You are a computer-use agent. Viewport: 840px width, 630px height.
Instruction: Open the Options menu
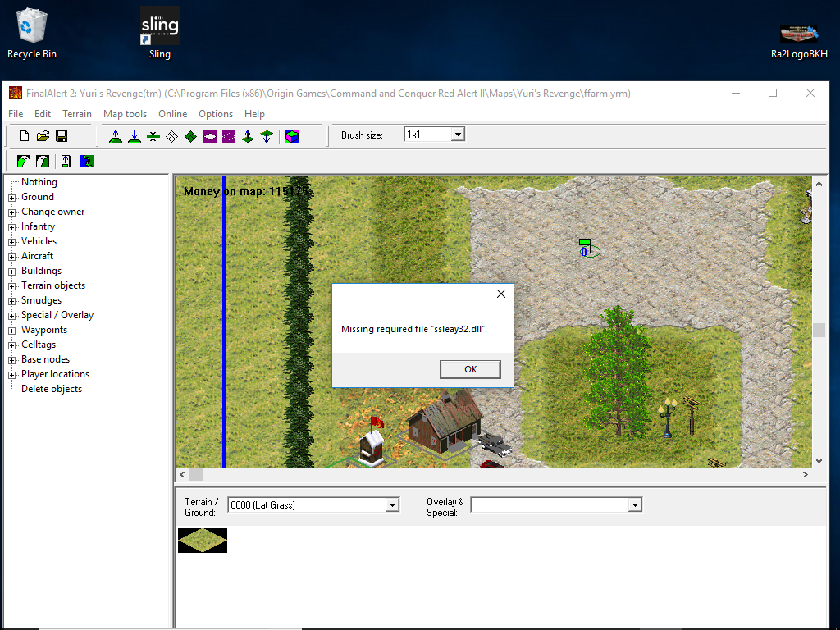216,114
